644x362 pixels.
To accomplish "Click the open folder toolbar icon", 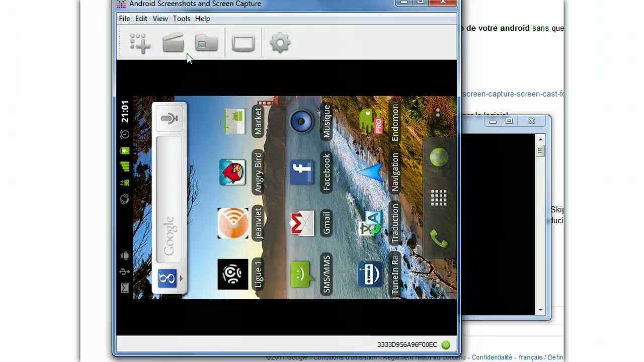I will (206, 43).
